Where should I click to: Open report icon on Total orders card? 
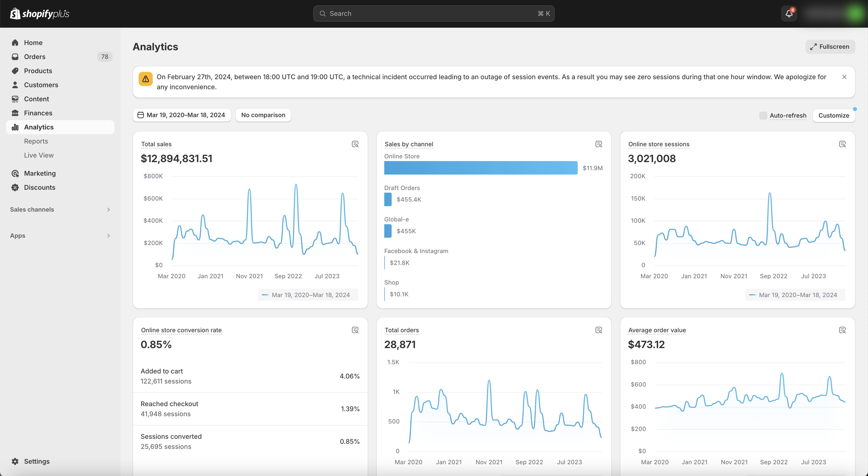[599, 330]
